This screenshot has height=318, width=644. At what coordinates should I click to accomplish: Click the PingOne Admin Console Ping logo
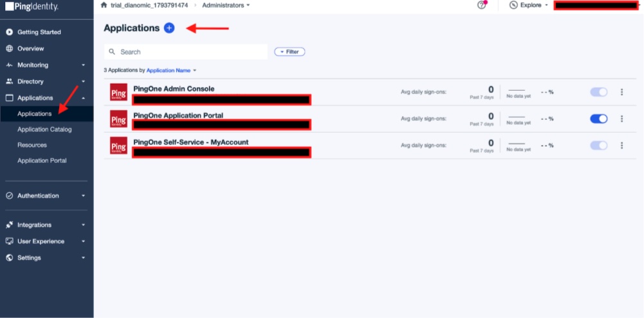tap(118, 92)
